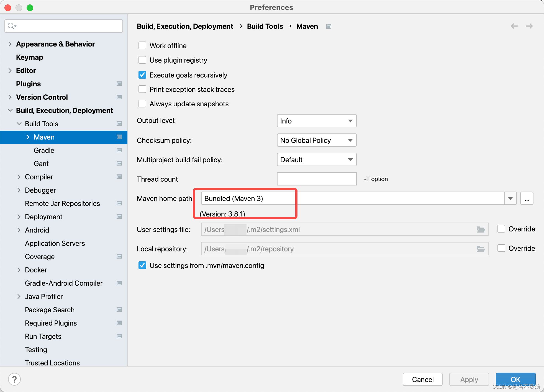Enable Override for Local repository
This screenshot has height=392, width=544.
(x=501, y=248)
